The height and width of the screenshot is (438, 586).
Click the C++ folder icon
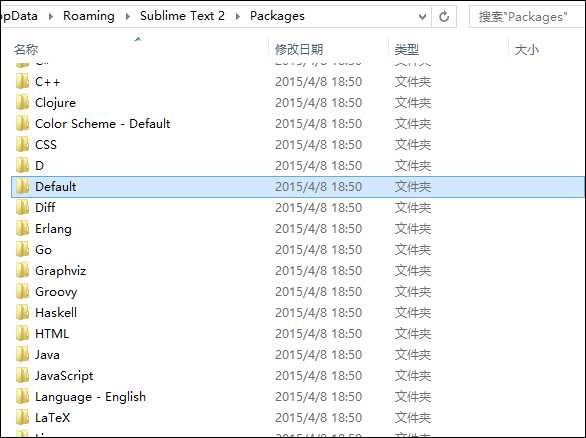(22, 81)
